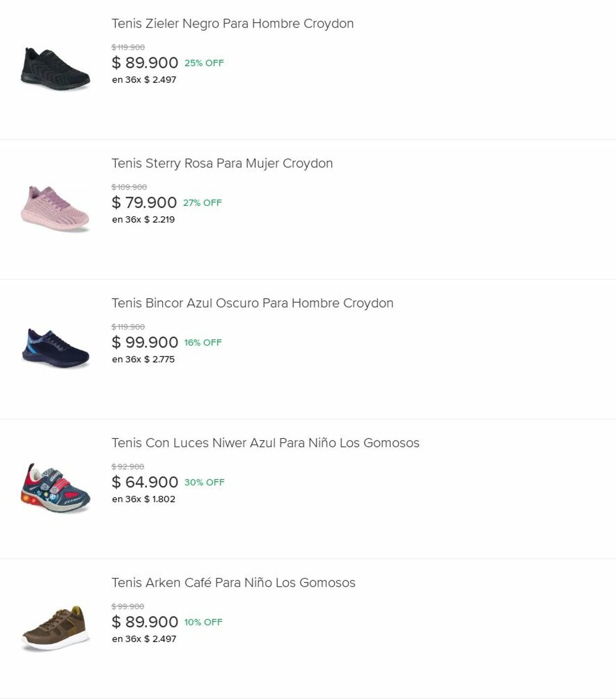Open the black Zieler sneaker image

(55, 69)
